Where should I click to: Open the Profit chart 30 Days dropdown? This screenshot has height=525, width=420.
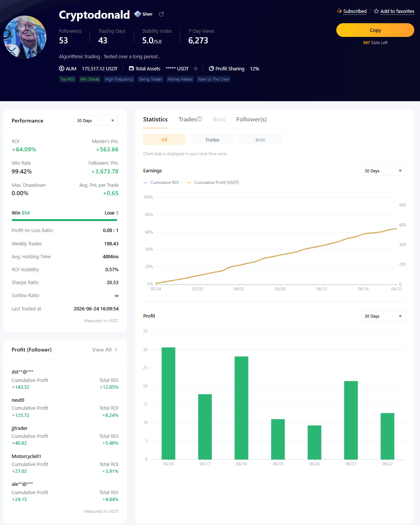[383, 316]
